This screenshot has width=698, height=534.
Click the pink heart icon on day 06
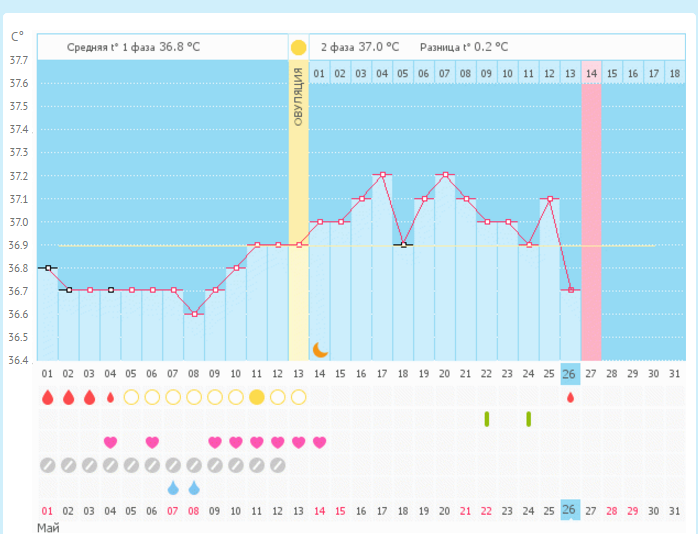click(152, 442)
